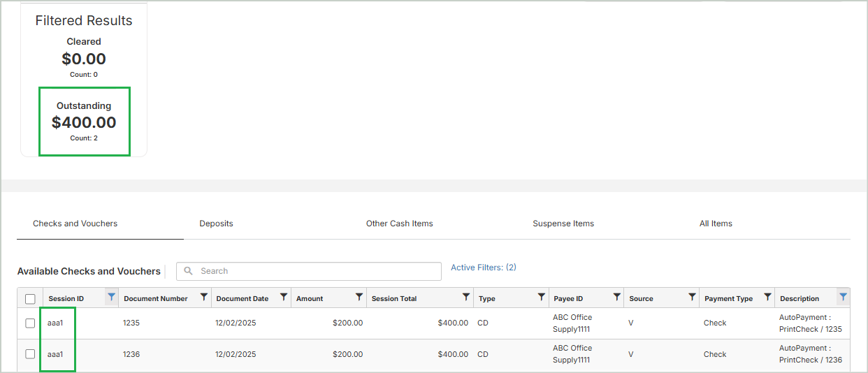This screenshot has height=373, width=868.
Task: Select the checkbox for document 1236
Action: coord(30,354)
